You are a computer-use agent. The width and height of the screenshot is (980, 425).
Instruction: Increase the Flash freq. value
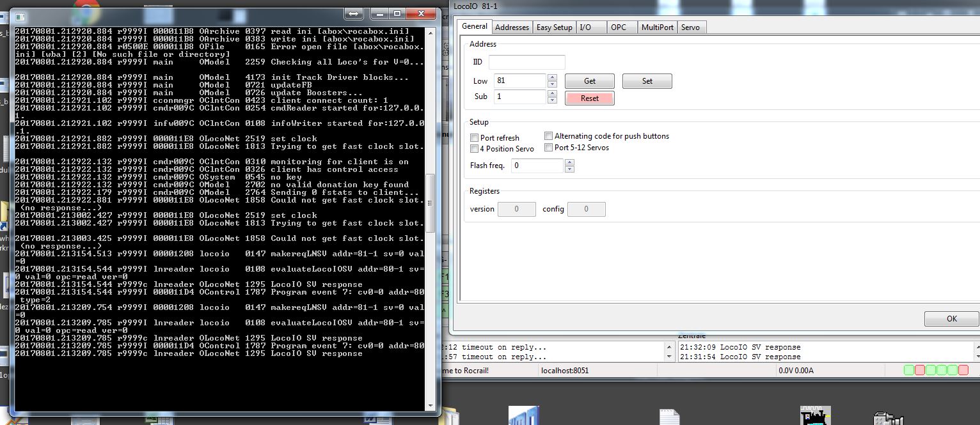tap(569, 162)
